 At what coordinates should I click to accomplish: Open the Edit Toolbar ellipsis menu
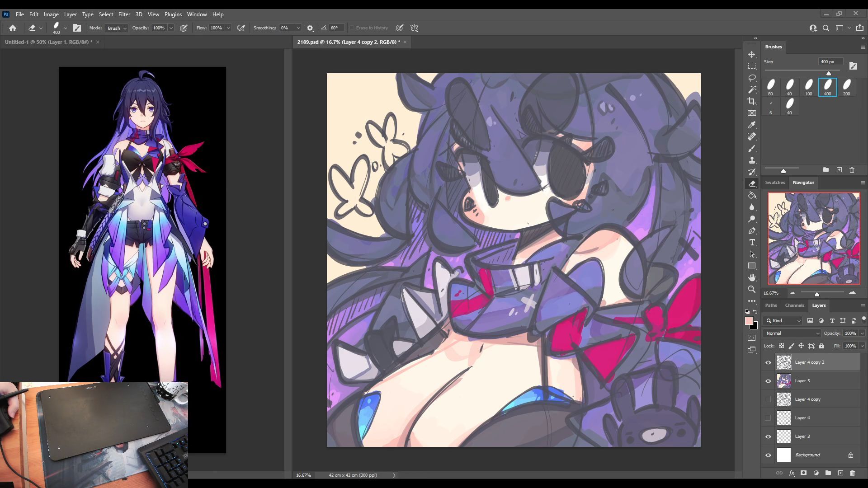(x=752, y=301)
